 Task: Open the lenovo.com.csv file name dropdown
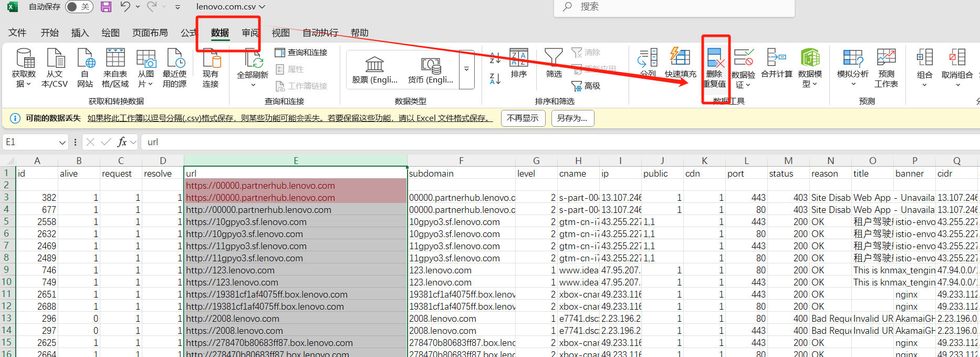point(231,7)
